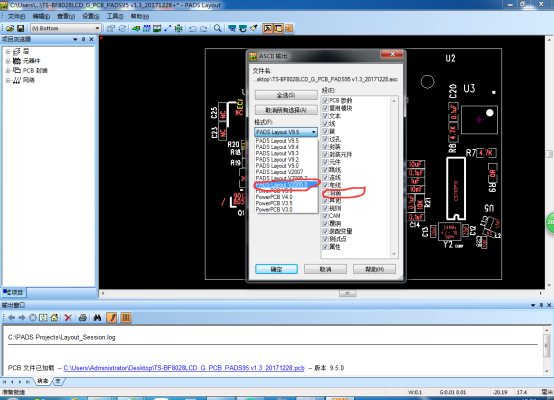Click the red X delete icon in output toolbar
Screen dimensions: 554x400
68,317
